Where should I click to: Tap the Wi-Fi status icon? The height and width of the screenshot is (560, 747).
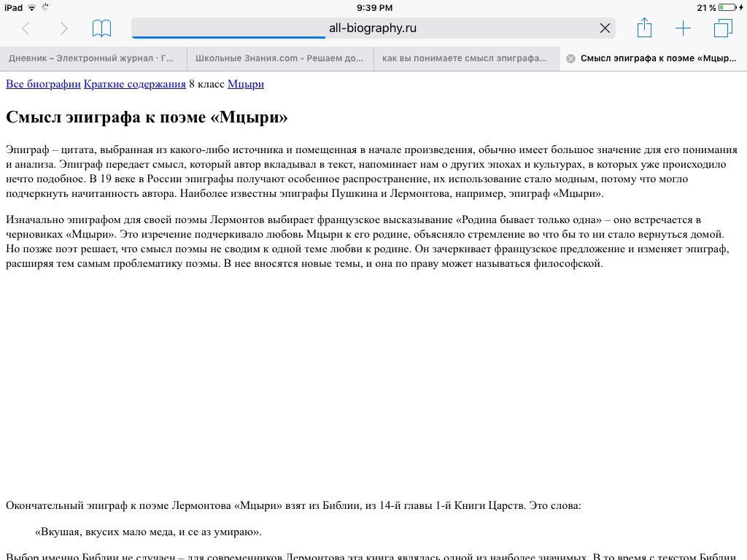tap(32, 7)
